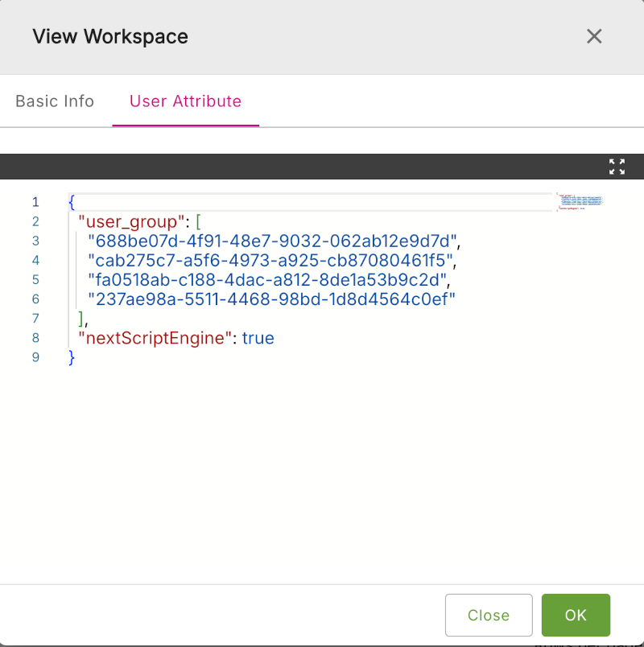
Task: Click line number 2 in the gutter
Action: click(x=35, y=221)
